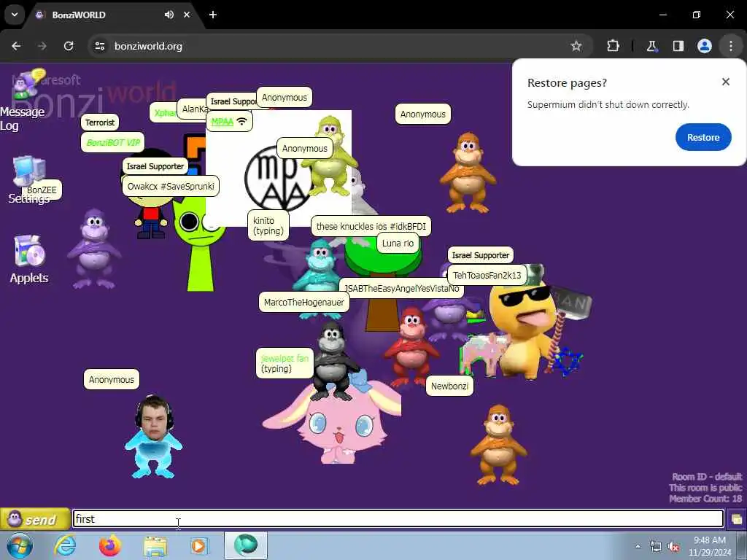Click the 'Terrorist' name tag
The width and height of the screenshot is (747, 560).
pos(100,122)
